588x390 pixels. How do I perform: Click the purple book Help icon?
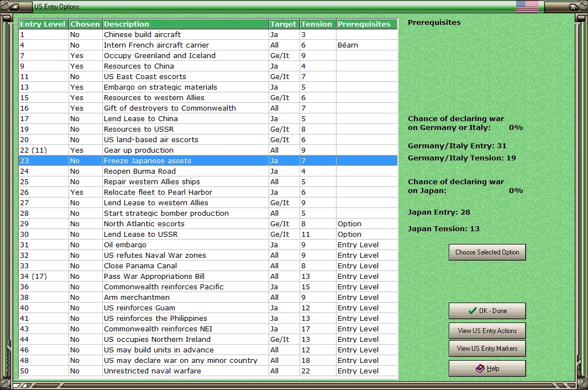480,368
